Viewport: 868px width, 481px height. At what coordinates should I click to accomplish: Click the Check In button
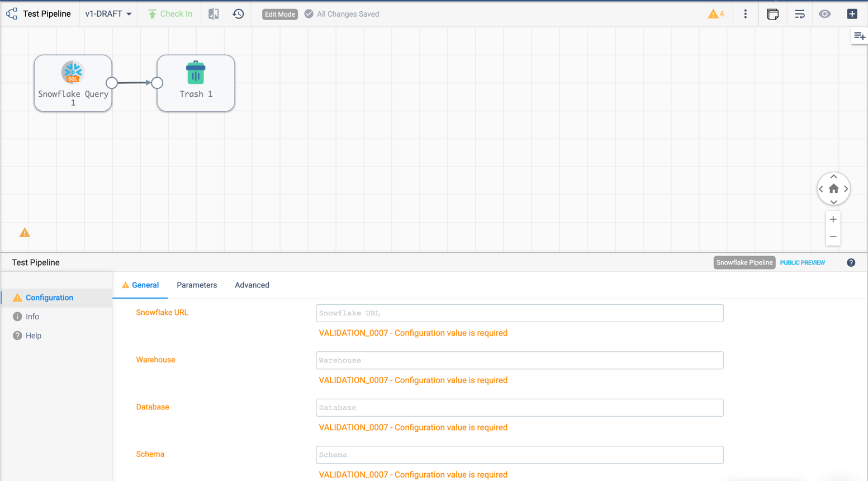[170, 14]
